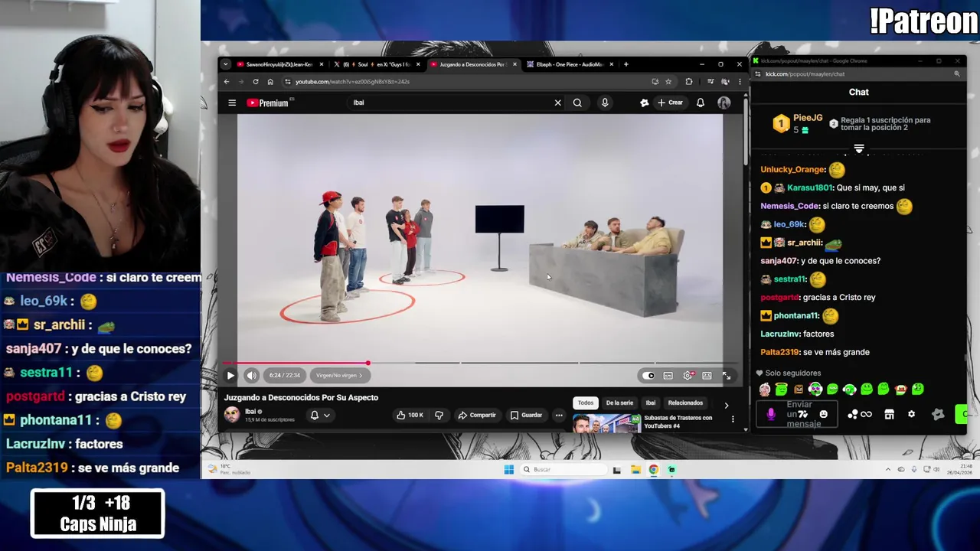980x551 pixels.
Task: Open the Windows Start button
Action: point(509,469)
